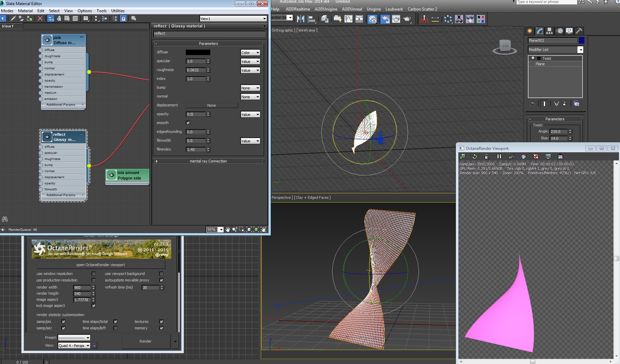The image size is (620, 364).
Task: Toggle use window resolution checkbox
Action: pyautogui.click(x=94, y=274)
